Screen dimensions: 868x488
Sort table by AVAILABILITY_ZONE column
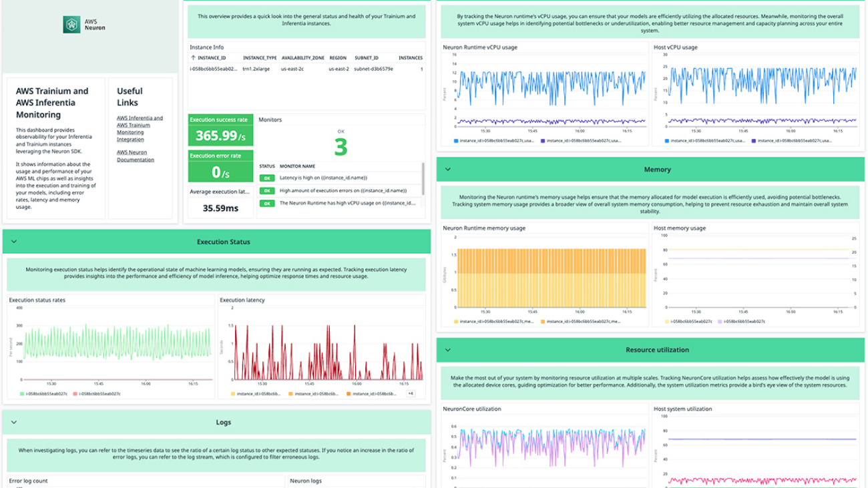302,58
